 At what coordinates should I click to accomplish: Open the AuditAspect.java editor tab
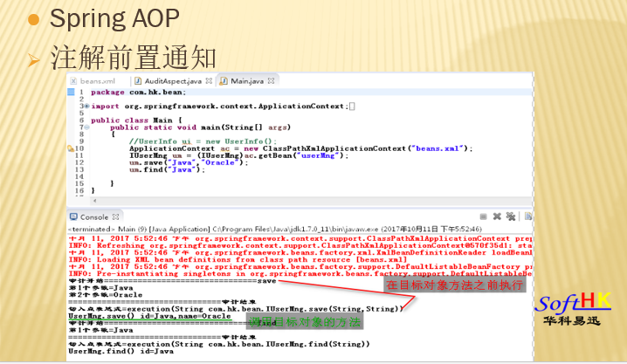pos(173,81)
